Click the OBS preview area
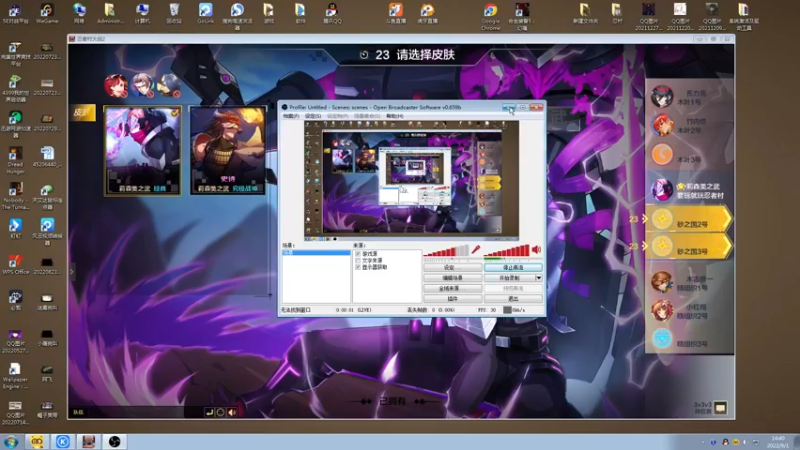The image size is (800, 450). click(411, 181)
